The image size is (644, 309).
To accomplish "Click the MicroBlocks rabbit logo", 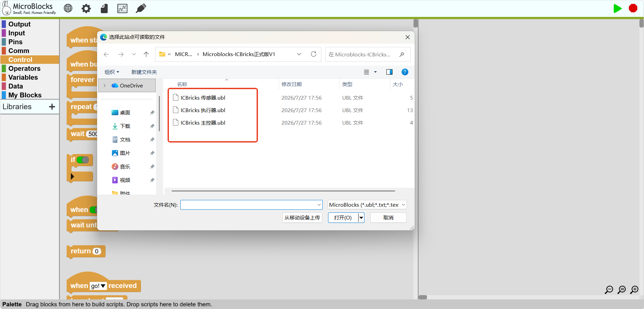I will pos(7,8).
